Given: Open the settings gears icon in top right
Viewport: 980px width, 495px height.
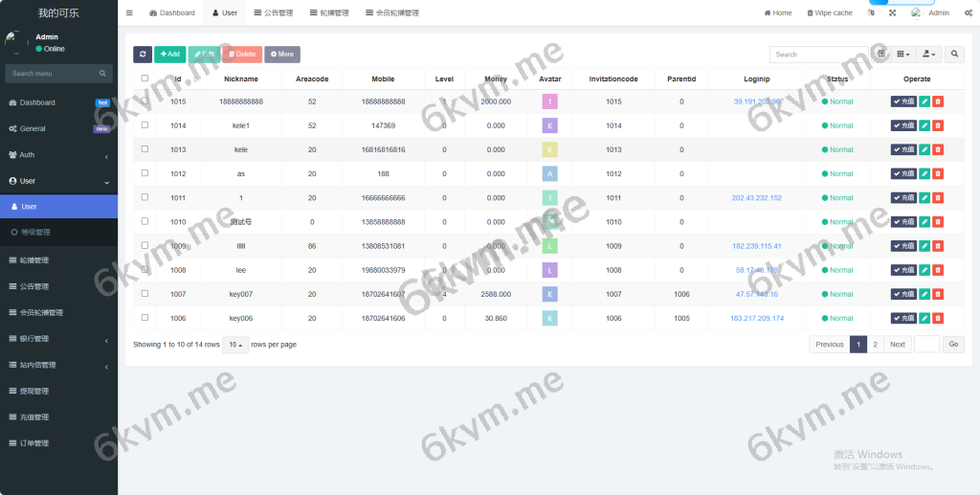Looking at the screenshot, I should [968, 13].
